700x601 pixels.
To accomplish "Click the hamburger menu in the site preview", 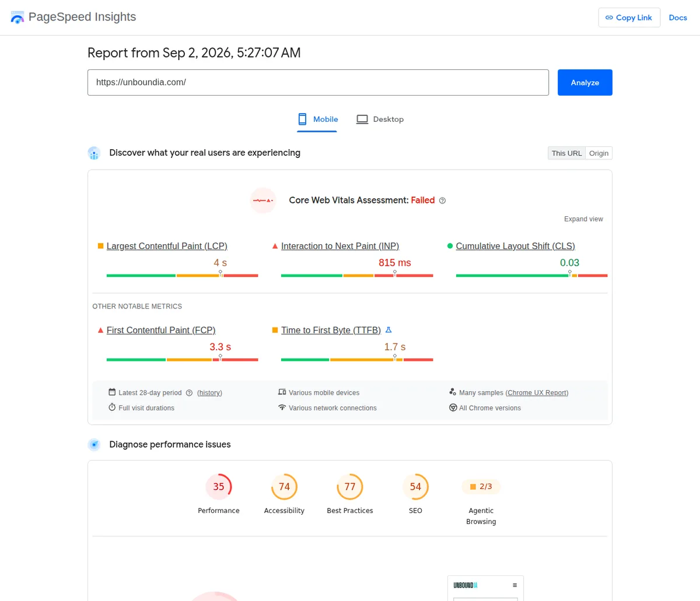I will pos(514,585).
